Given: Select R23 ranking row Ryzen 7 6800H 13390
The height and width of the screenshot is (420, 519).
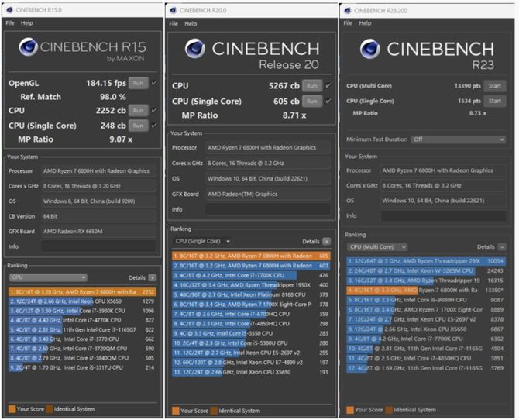Looking at the screenshot, I should (x=426, y=290).
